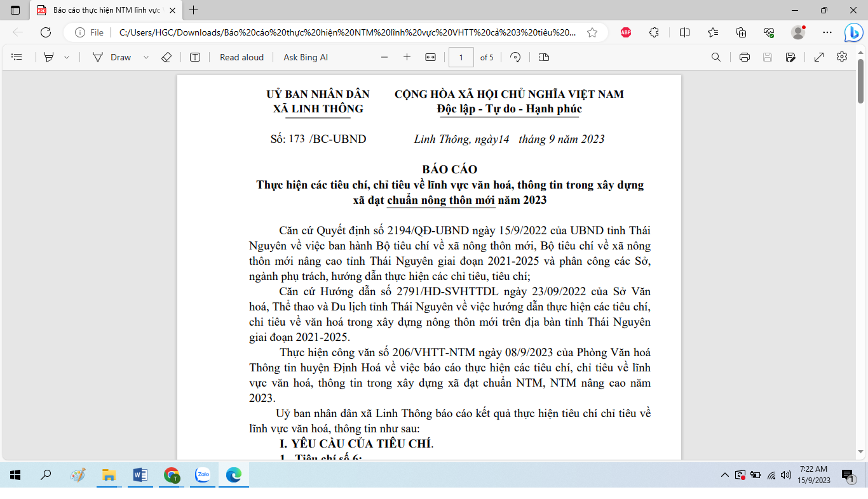Viewport: 868px width, 499px height.
Task: Open network status in tray
Action: pos(771,474)
